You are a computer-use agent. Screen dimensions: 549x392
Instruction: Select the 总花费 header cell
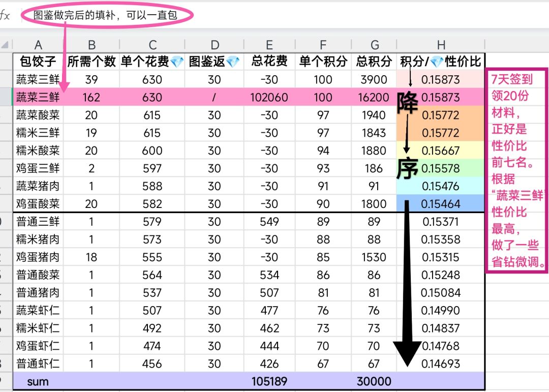pyautogui.click(x=269, y=62)
